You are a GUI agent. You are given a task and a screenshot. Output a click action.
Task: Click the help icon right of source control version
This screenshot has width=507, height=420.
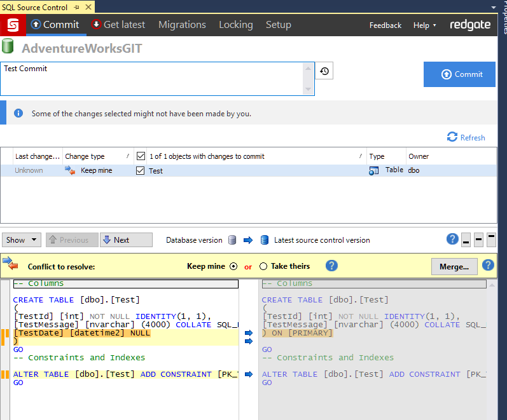tap(452, 240)
